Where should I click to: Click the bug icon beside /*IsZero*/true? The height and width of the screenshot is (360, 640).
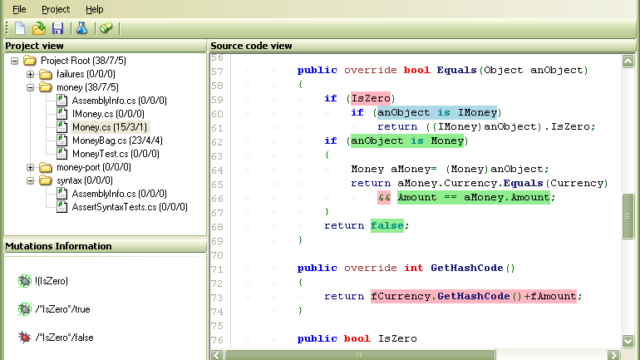click(24, 309)
